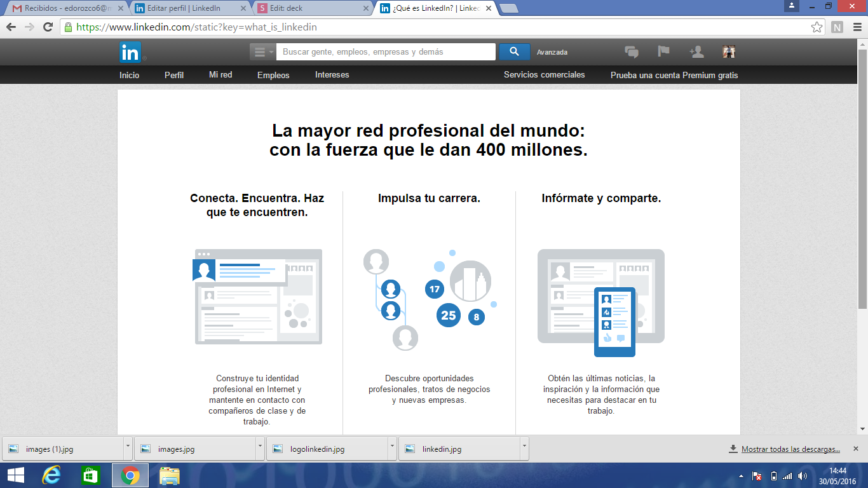Viewport: 868px width, 488px height.
Task: Click the address bar URL
Action: [196, 27]
